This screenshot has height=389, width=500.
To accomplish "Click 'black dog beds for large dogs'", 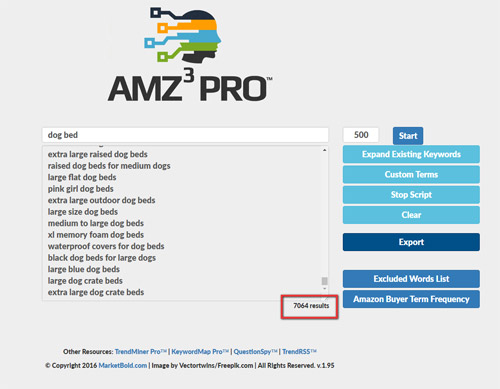I will coord(102,258).
